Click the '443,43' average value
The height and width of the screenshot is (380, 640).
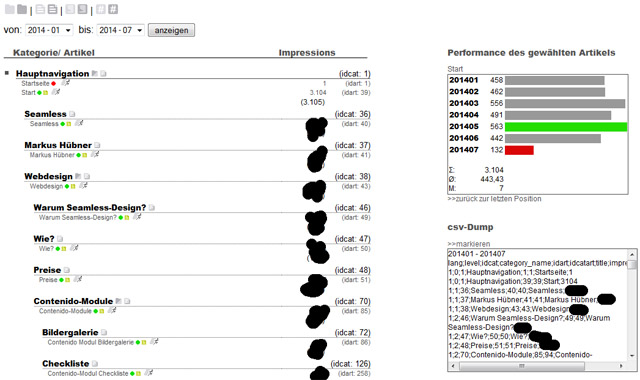tap(492, 179)
